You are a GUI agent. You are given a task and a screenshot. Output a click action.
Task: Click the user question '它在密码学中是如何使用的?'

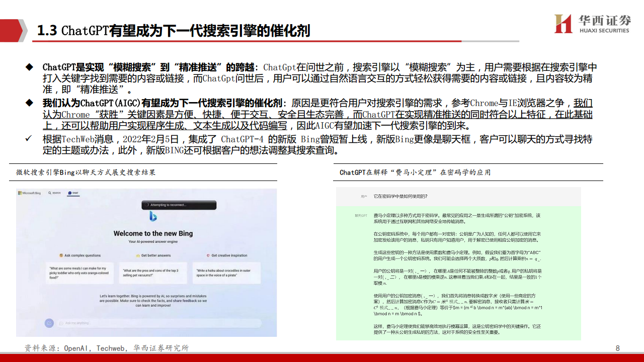[x=400, y=196]
